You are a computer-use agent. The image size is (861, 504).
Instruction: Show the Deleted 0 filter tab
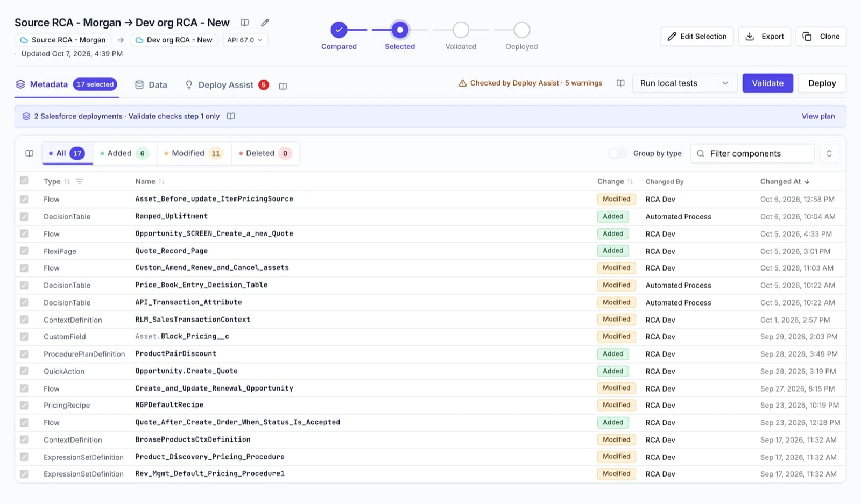pos(265,153)
